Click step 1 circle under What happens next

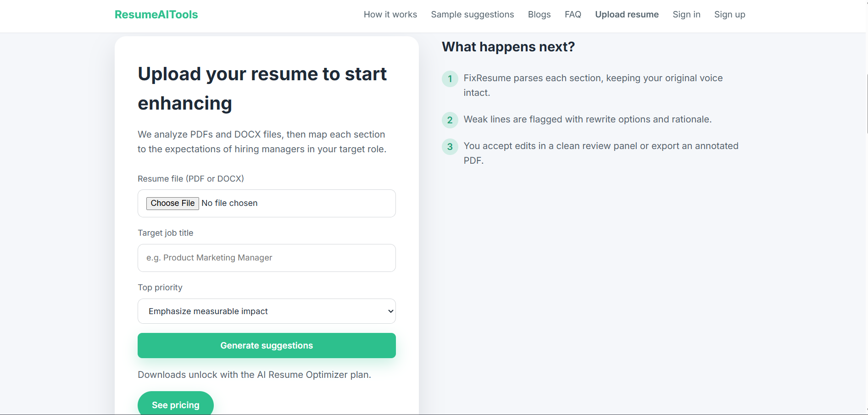pos(450,79)
